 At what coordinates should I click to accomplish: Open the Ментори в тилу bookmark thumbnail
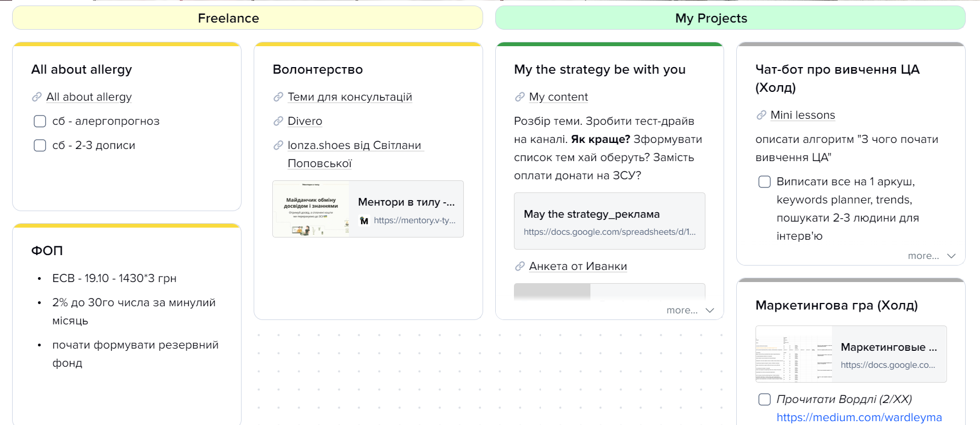point(311,209)
